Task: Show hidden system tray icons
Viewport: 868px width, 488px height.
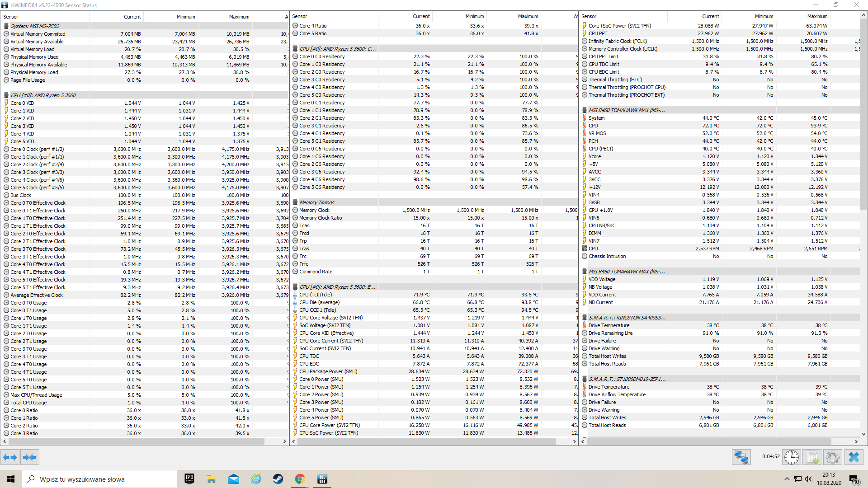Action: 787,479
